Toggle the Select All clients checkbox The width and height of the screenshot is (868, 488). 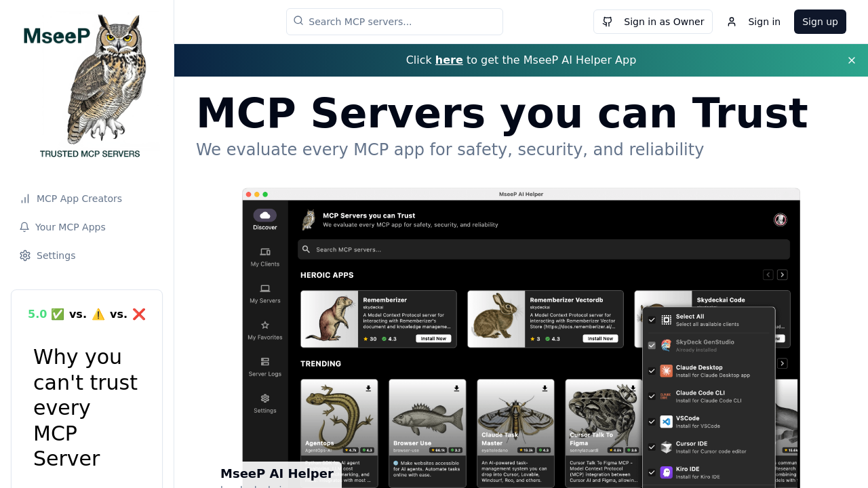coord(652,320)
